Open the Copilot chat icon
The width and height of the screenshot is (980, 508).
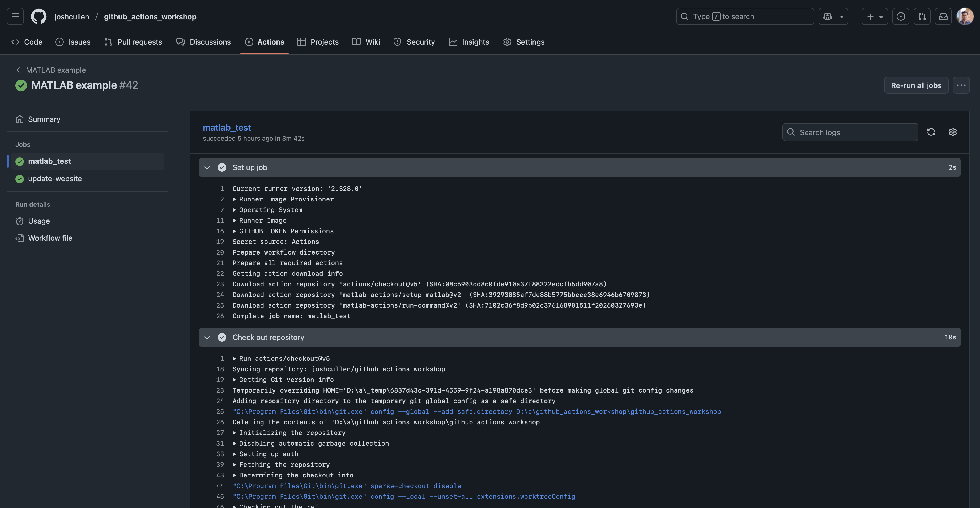pyautogui.click(x=827, y=16)
